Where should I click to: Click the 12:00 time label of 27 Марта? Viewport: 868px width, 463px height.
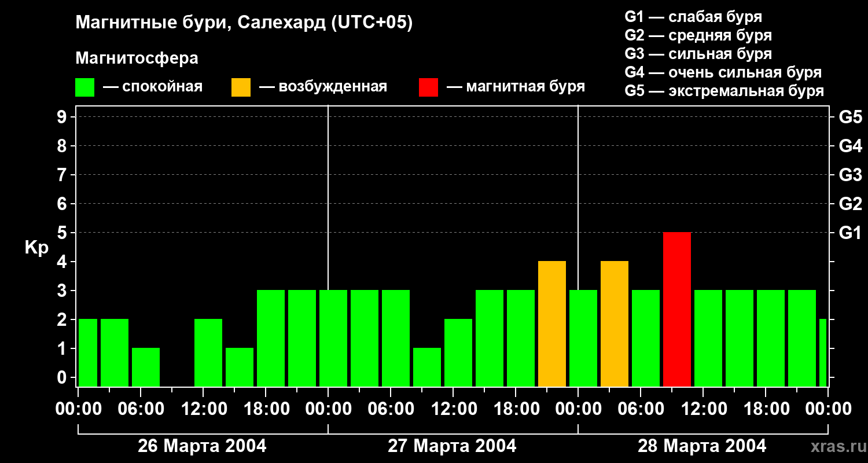453,409
